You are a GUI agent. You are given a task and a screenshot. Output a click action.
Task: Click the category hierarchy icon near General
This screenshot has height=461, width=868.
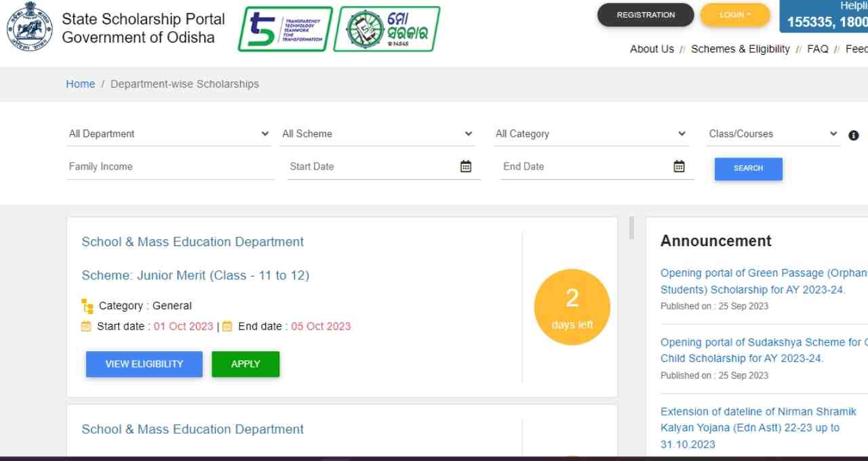tap(87, 306)
